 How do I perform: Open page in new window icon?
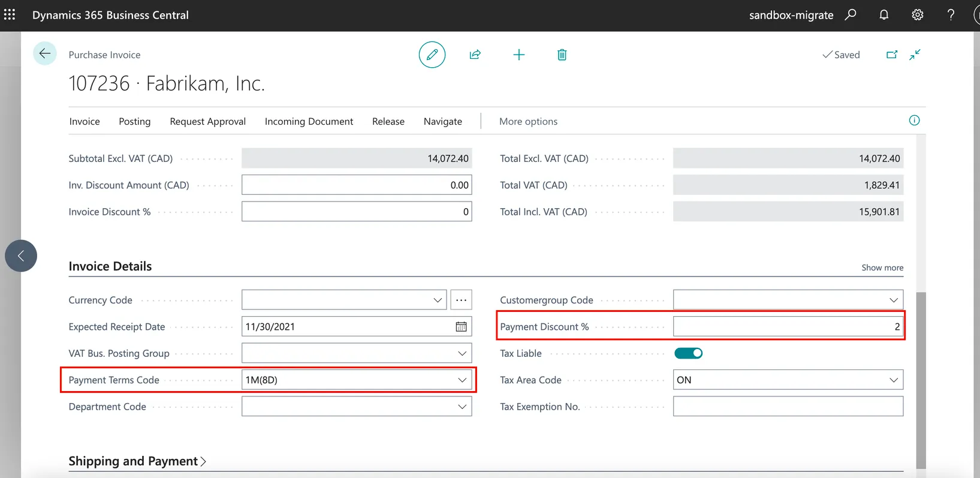[892, 55]
